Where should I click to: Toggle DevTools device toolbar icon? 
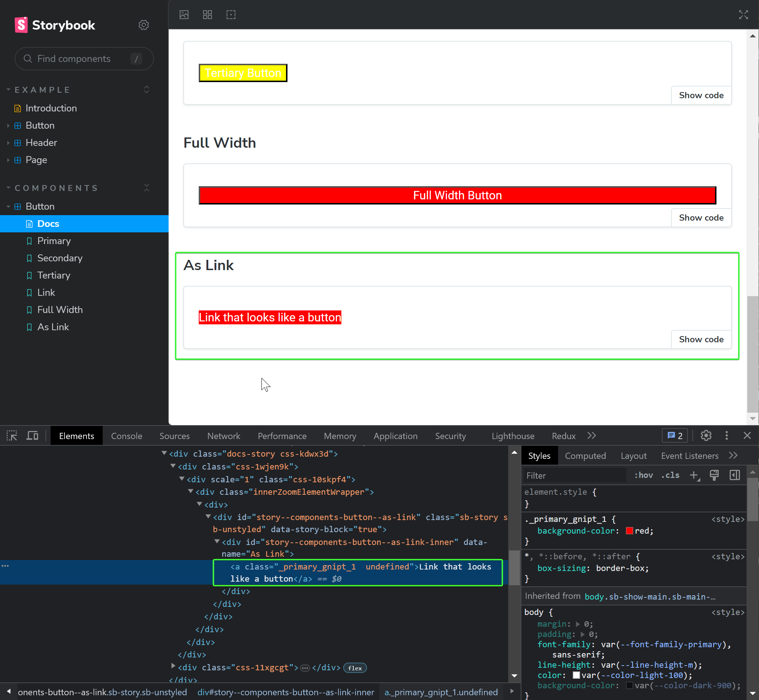point(33,436)
